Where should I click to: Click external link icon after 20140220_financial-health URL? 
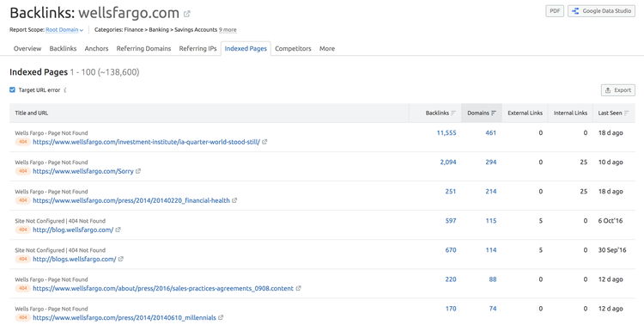(x=234, y=200)
